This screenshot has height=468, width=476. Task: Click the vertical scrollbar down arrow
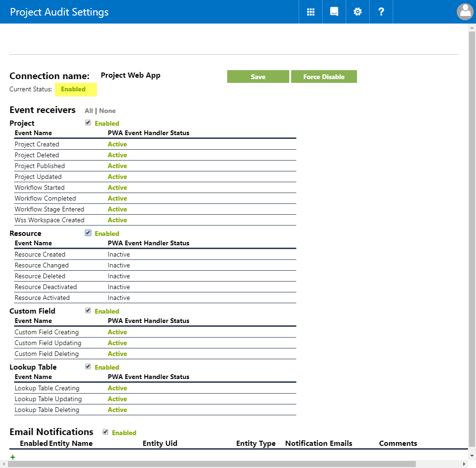point(472,456)
